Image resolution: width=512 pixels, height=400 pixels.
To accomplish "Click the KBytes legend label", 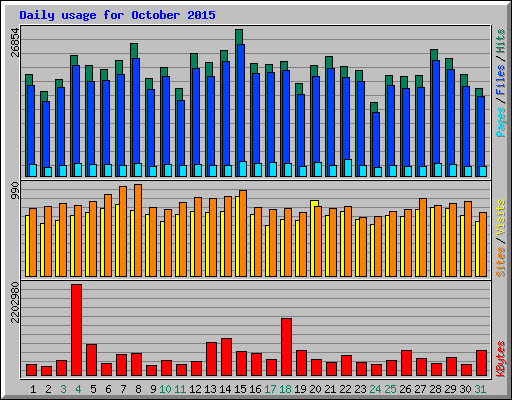I will (501, 359).
